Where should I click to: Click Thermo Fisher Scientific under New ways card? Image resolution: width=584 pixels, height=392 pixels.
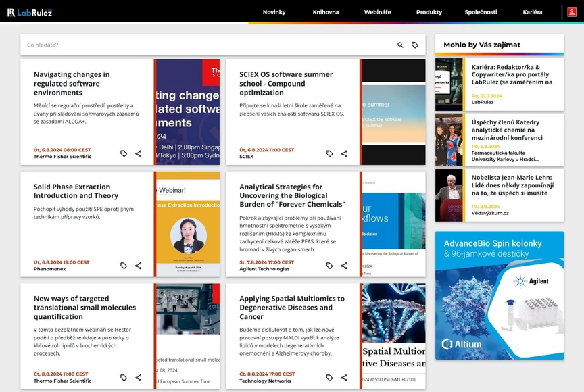[x=63, y=381]
